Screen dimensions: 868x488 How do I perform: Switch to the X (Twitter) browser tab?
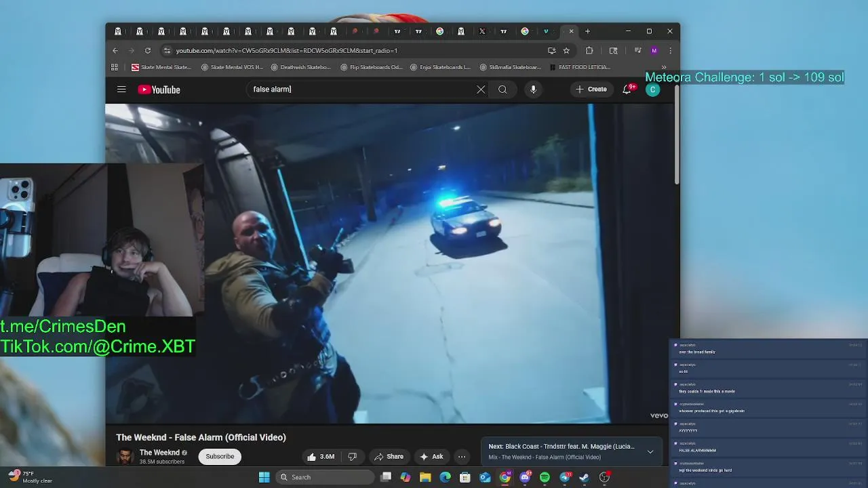coord(482,31)
